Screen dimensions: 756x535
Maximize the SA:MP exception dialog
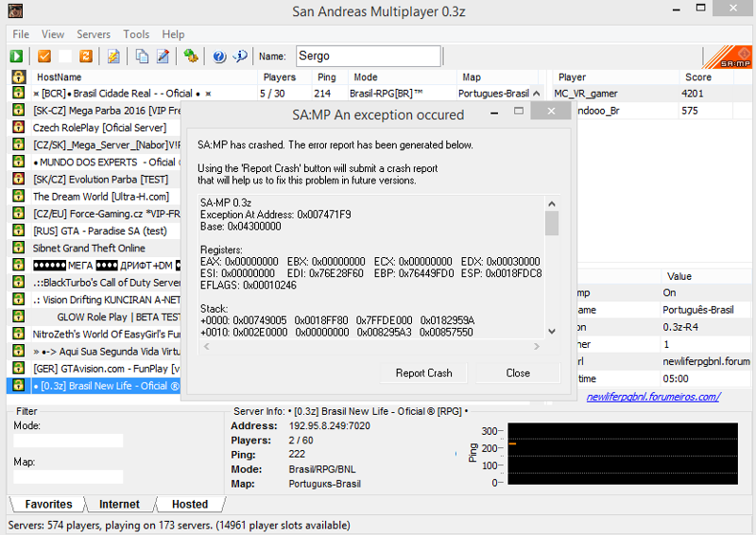[x=519, y=111]
